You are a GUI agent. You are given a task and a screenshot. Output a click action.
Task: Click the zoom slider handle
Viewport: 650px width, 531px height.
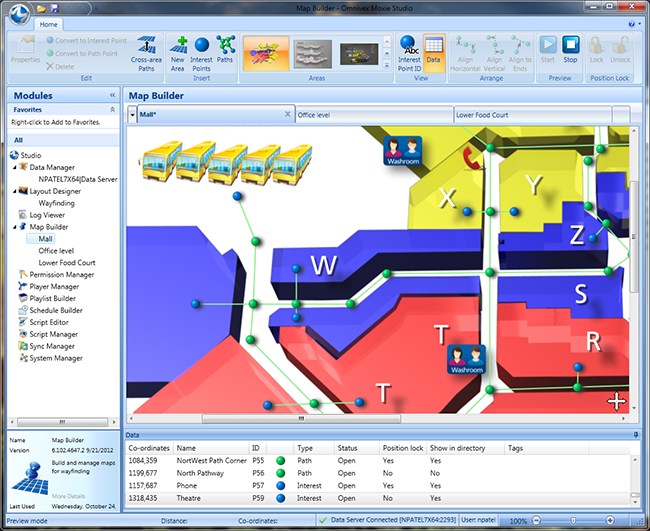tap(573, 521)
